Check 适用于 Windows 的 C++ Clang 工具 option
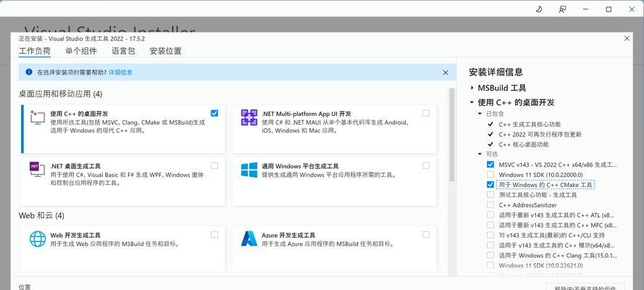Viewport: 644px width, 290px height. coord(490,255)
